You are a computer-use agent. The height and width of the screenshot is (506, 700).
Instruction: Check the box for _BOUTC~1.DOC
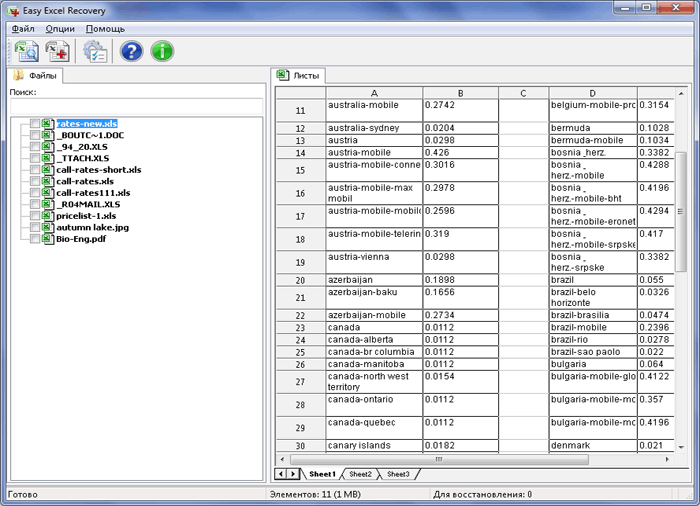click(x=35, y=135)
